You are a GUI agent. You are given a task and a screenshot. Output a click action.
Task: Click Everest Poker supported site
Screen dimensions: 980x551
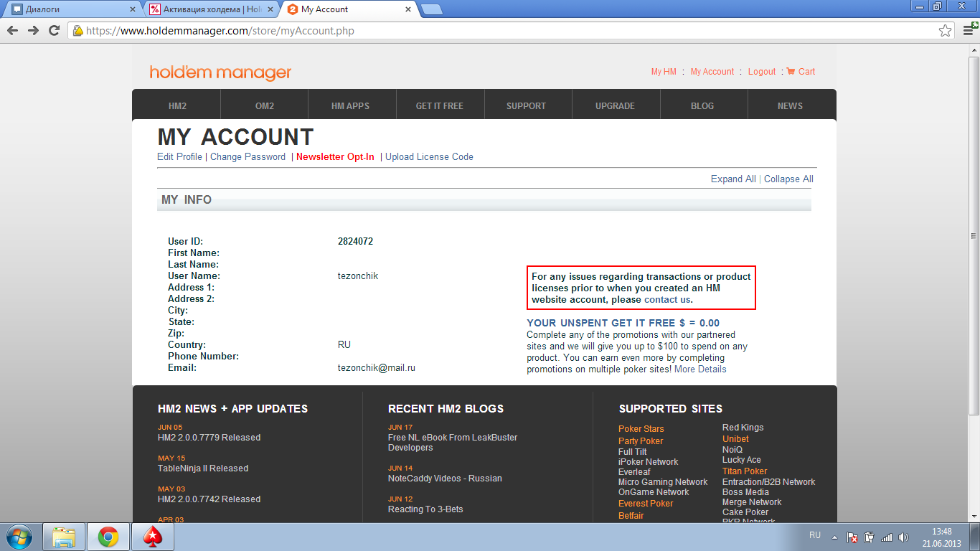(x=646, y=503)
